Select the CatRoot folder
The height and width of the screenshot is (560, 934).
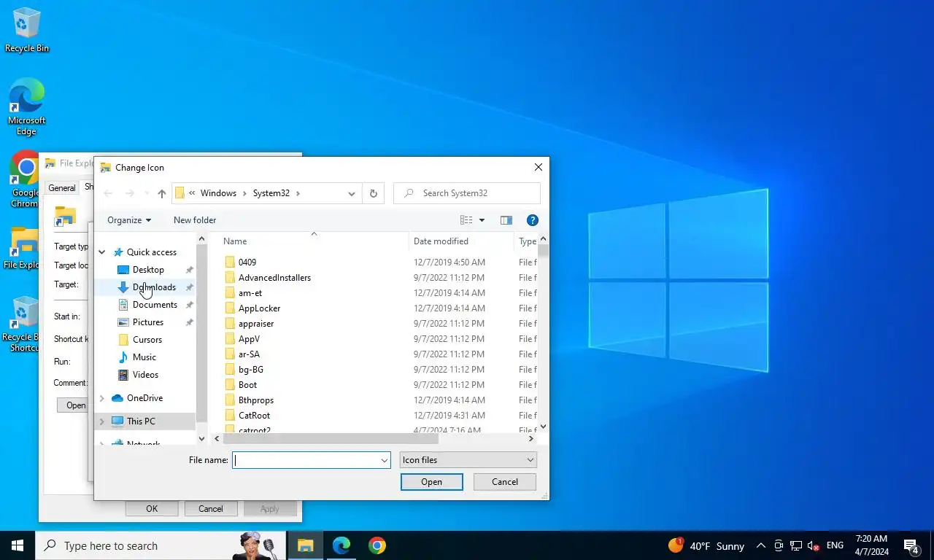254,416
